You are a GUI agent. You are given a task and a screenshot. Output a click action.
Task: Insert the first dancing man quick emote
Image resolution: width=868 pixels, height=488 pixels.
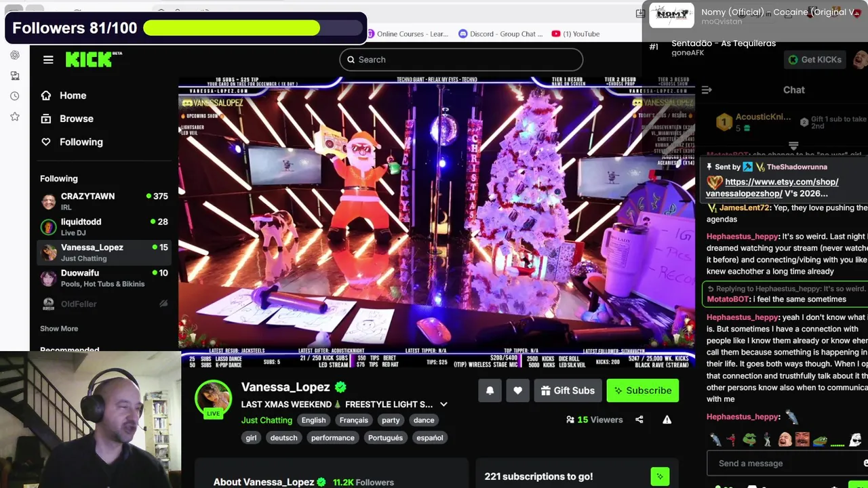point(715,439)
